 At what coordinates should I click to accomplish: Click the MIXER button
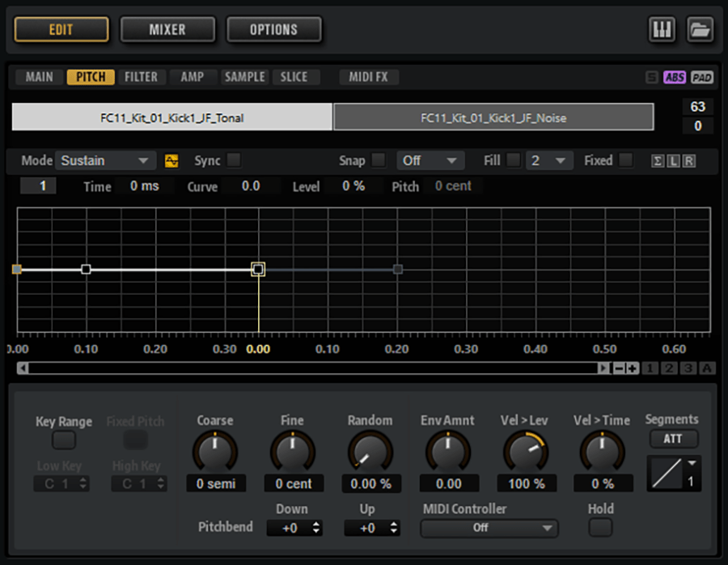[x=167, y=30]
